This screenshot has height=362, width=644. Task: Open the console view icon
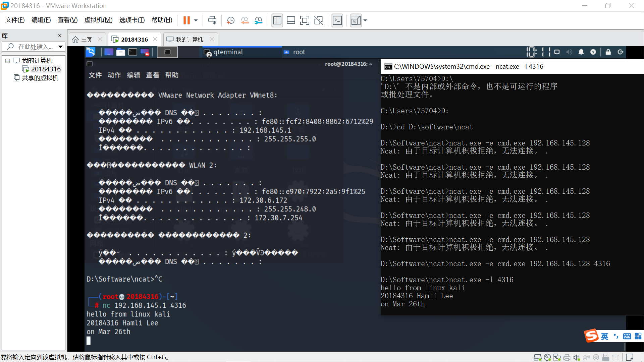coord(337,20)
